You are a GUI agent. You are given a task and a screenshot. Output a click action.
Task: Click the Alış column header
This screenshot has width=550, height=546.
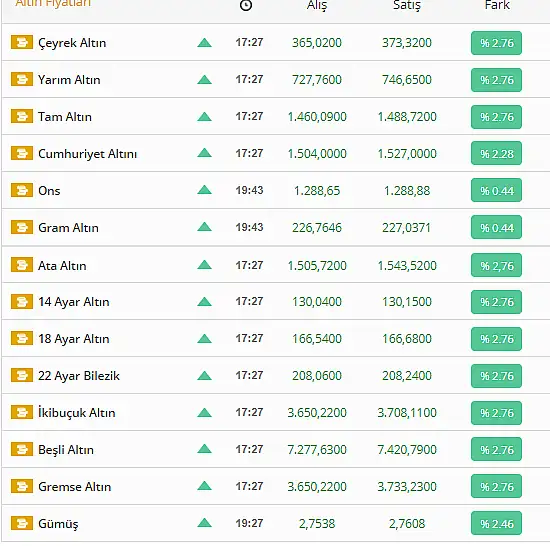coord(317,5)
